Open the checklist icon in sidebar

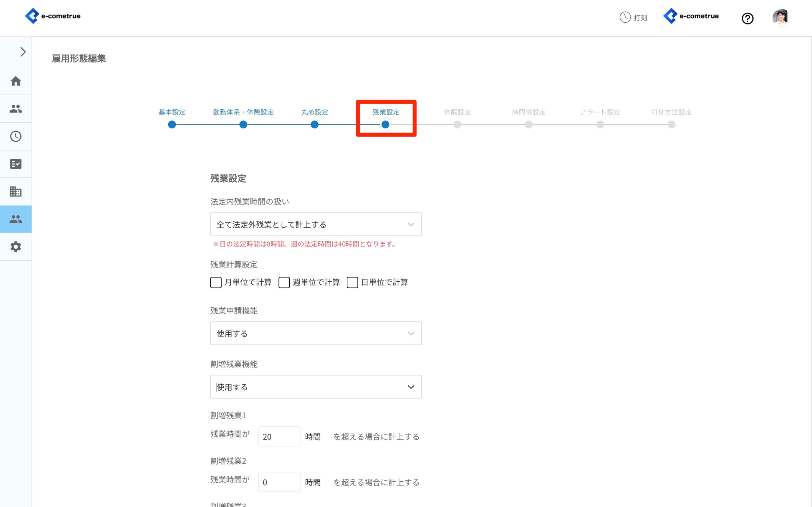pos(16,164)
